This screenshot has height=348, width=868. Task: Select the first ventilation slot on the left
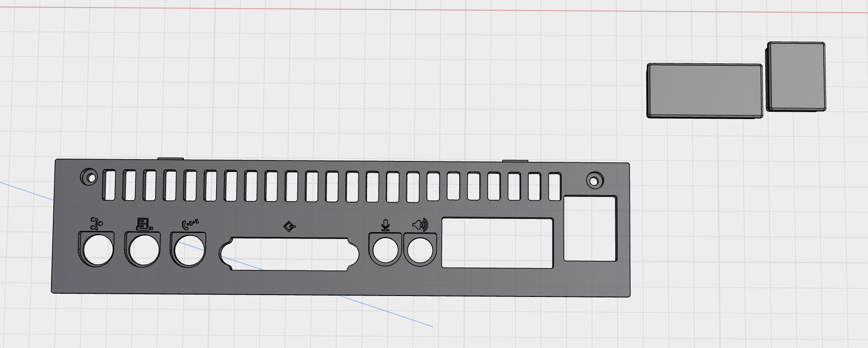point(109,185)
